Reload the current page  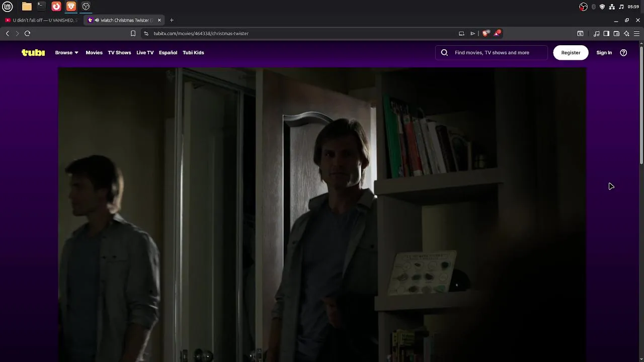click(28, 33)
